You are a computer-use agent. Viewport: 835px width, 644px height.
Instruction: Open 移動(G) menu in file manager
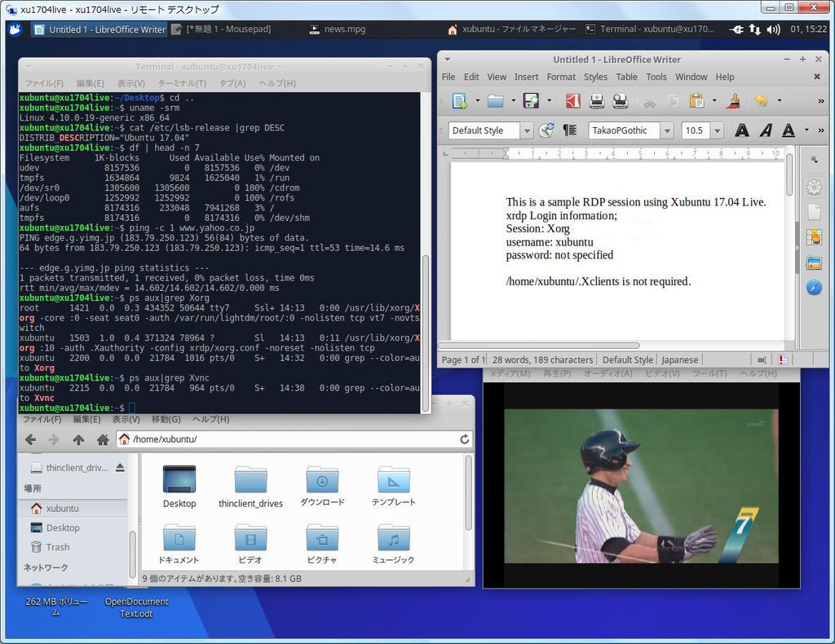[x=166, y=419]
